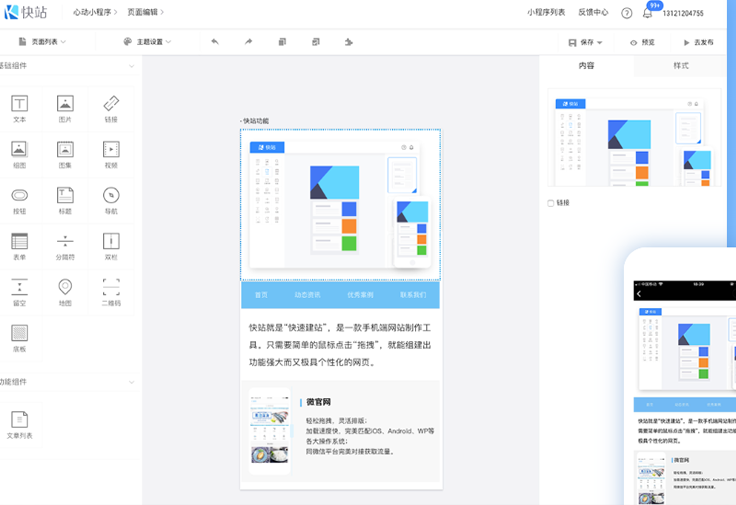Select the 视频 video component
Viewport: 736px width, 505px height.
(x=111, y=154)
